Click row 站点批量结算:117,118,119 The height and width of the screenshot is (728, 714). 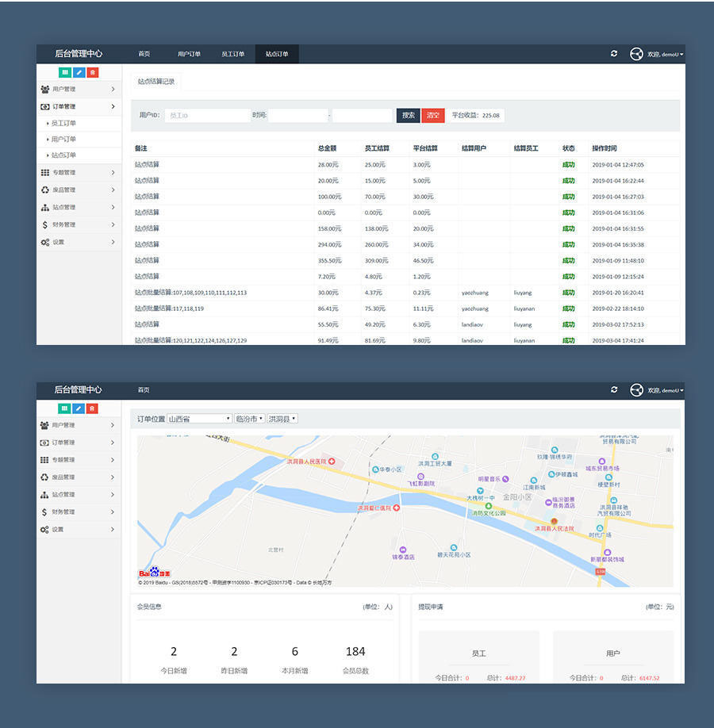tap(405, 308)
